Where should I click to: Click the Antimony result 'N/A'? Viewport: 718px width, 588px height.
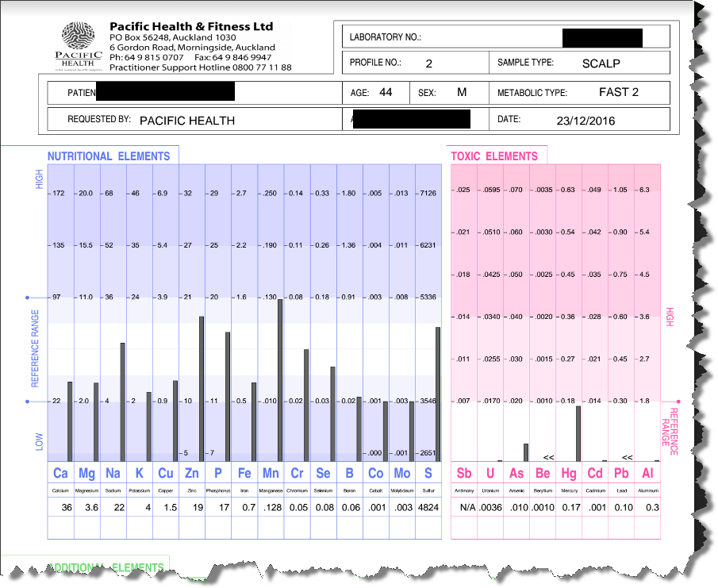(467, 507)
